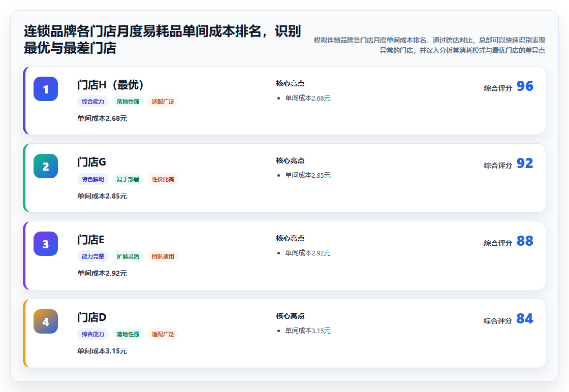Click 综合评分 label beside score 84
The height and width of the screenshot is (392, 569).
[498, 321]
